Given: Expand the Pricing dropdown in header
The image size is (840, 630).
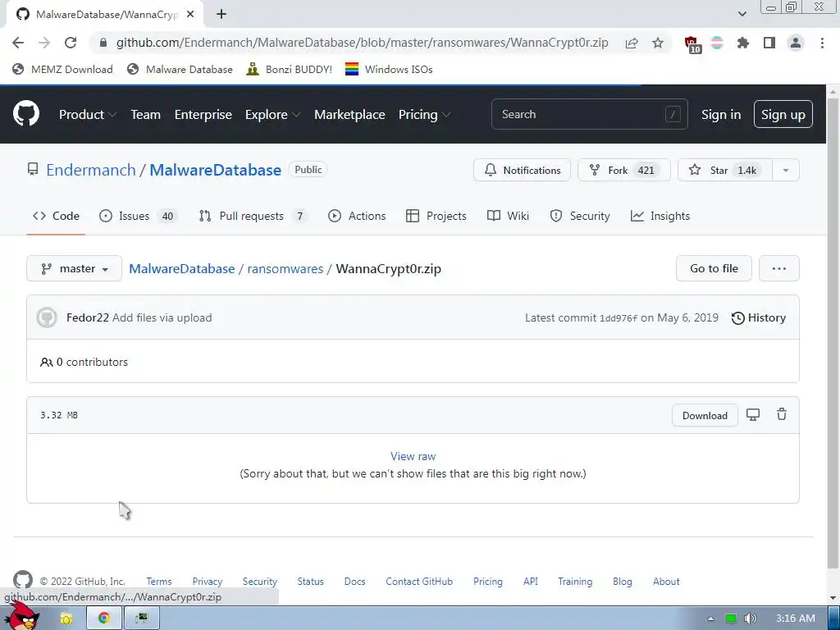Looking at the screenshot, I should [424, 114].
